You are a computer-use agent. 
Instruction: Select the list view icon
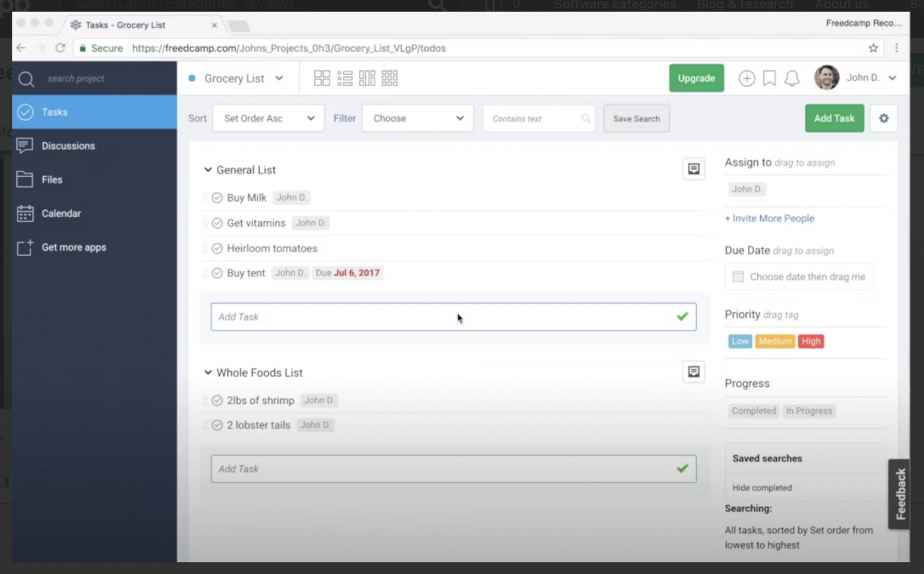(x=345, y=78)
